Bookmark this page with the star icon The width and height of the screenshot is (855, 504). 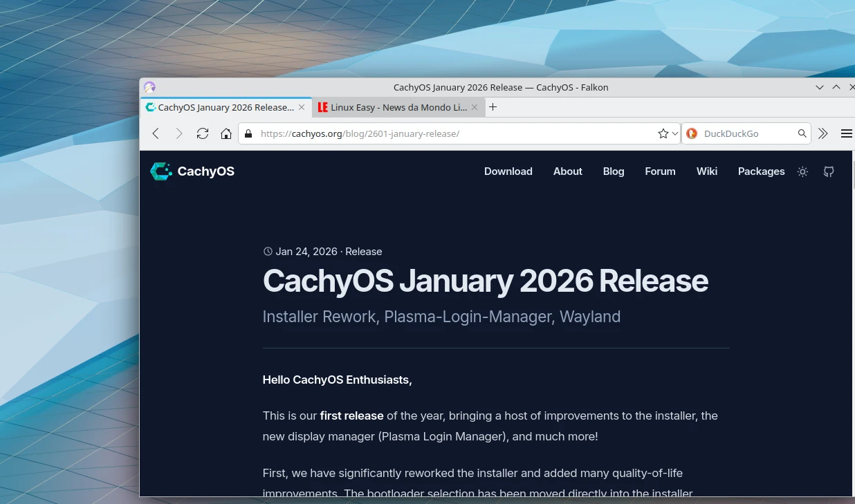pos(662,133)
